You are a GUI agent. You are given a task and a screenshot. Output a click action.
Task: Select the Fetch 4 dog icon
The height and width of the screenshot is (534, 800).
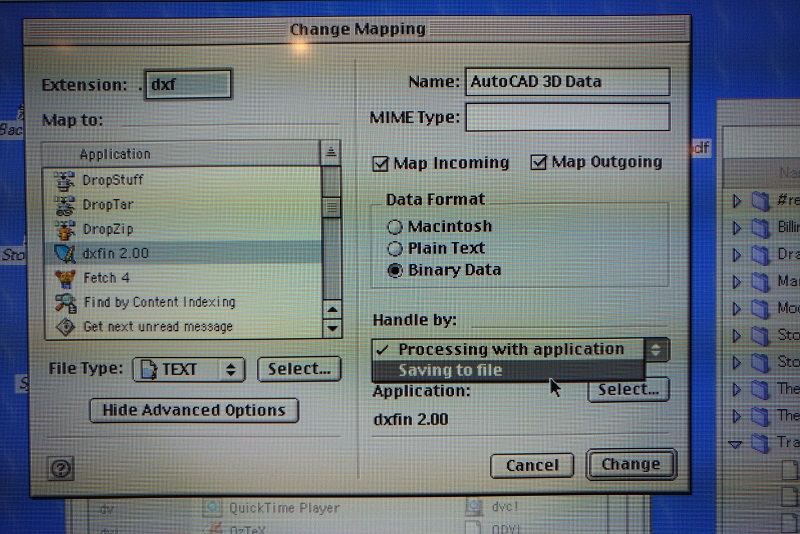(x=65, y=278)
